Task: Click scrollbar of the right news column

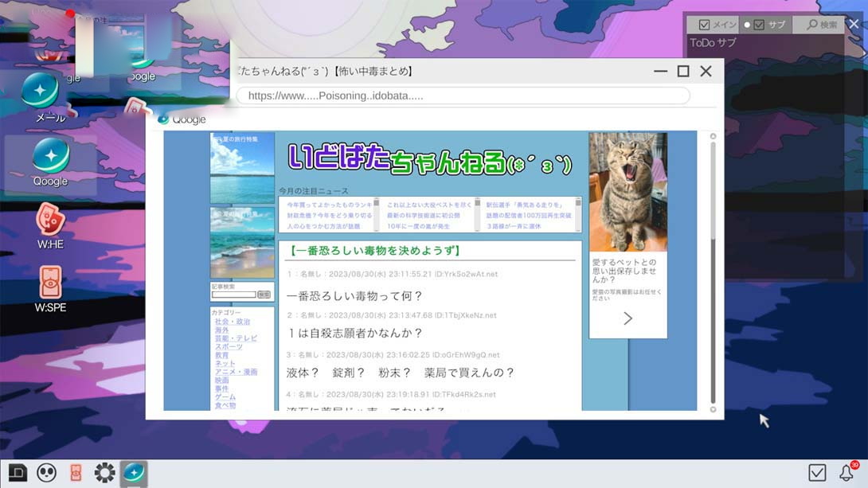Action: (578, 214)
